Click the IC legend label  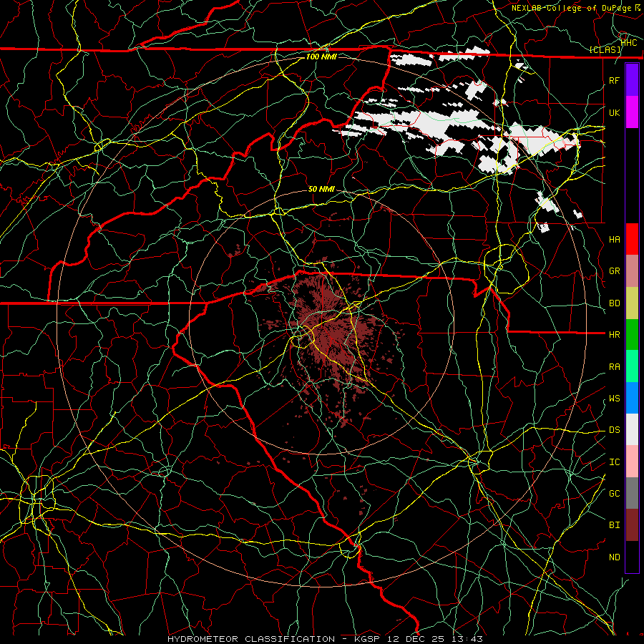click(614, 462)
